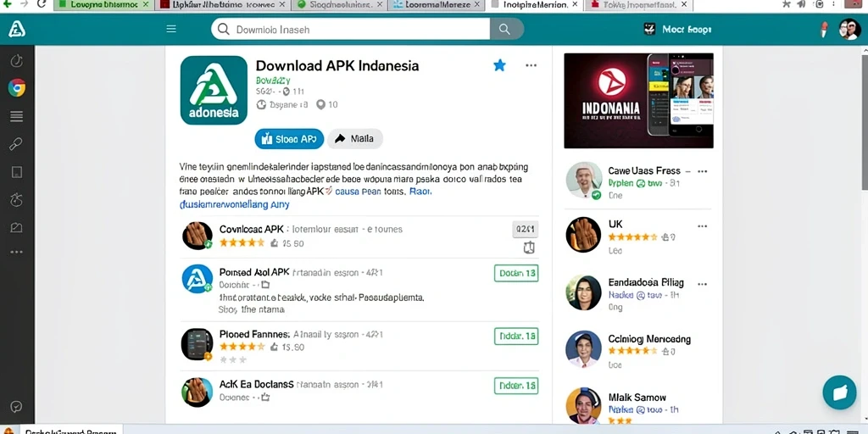The height and width of the screenshot is (434, 868).
Task: Click the green button on the Ploned Fannes row
Action: pos(516,336)
